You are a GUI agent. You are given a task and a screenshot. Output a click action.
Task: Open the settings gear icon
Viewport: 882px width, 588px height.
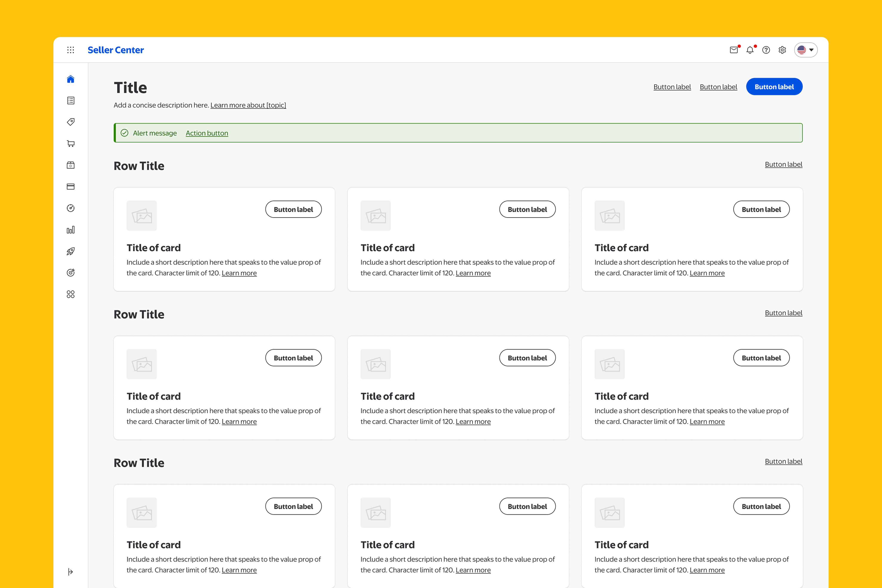[x=782, y=50]
